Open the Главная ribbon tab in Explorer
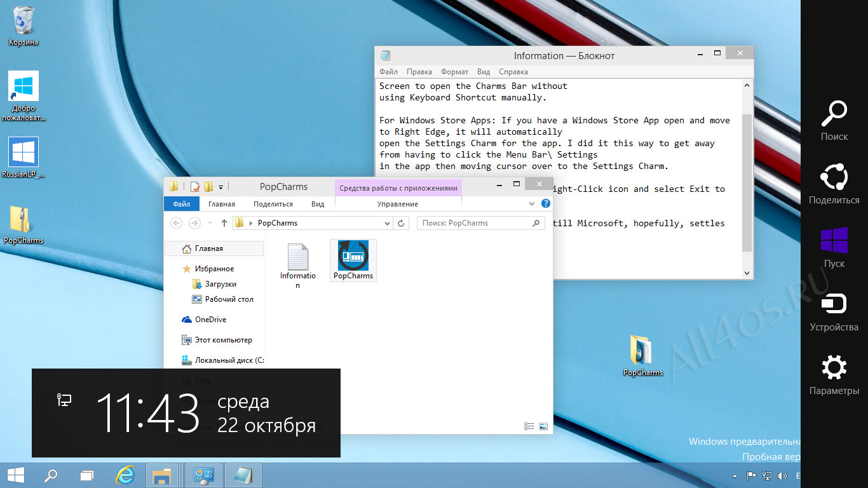This screenshot has height=488, width=868. (222, 204)
